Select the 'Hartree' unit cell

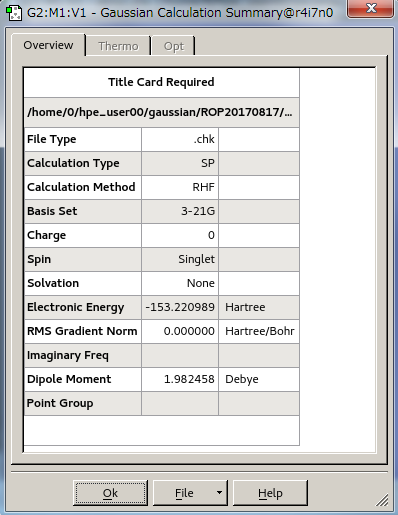click(259, 307)
